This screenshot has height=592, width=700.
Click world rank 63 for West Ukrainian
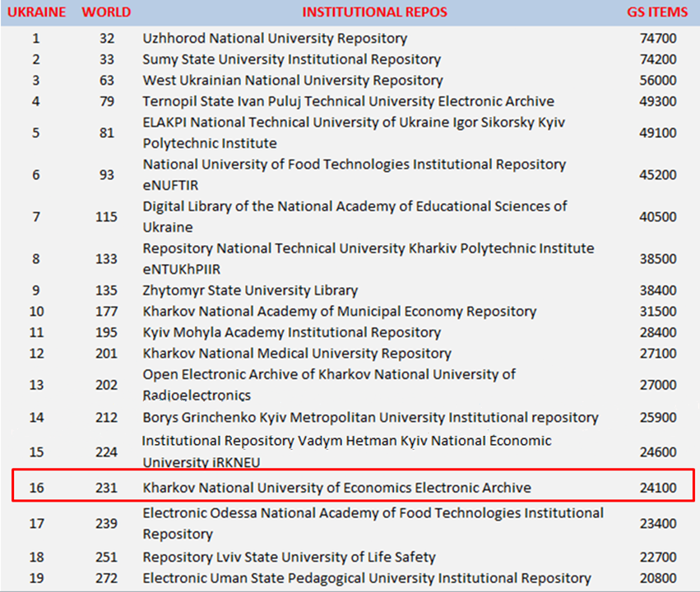point(107,81)
